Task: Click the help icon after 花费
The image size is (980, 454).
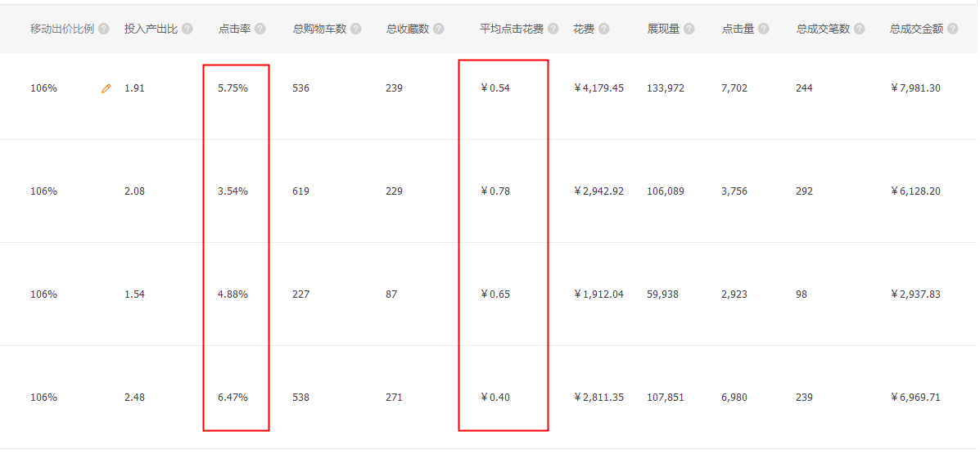Action: point(603,29)
